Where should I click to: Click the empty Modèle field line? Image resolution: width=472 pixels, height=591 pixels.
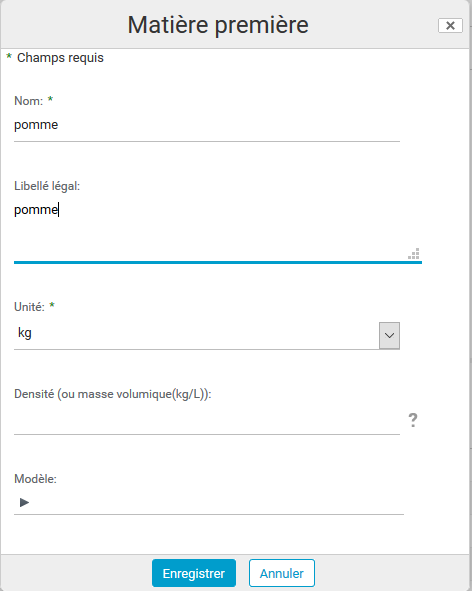pos(209,502)
